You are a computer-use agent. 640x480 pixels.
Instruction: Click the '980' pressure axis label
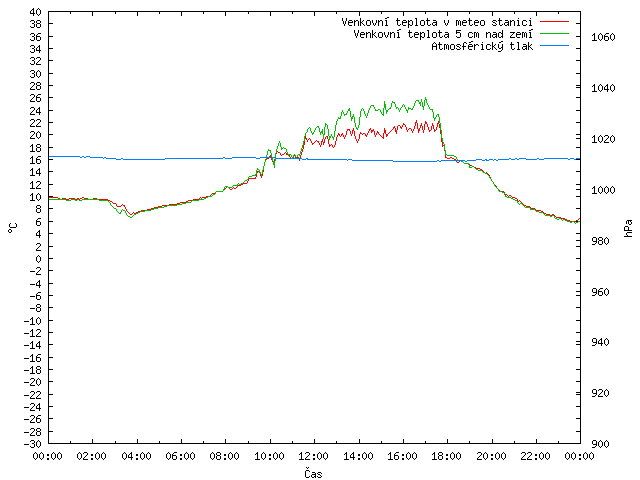click(600, 241)
